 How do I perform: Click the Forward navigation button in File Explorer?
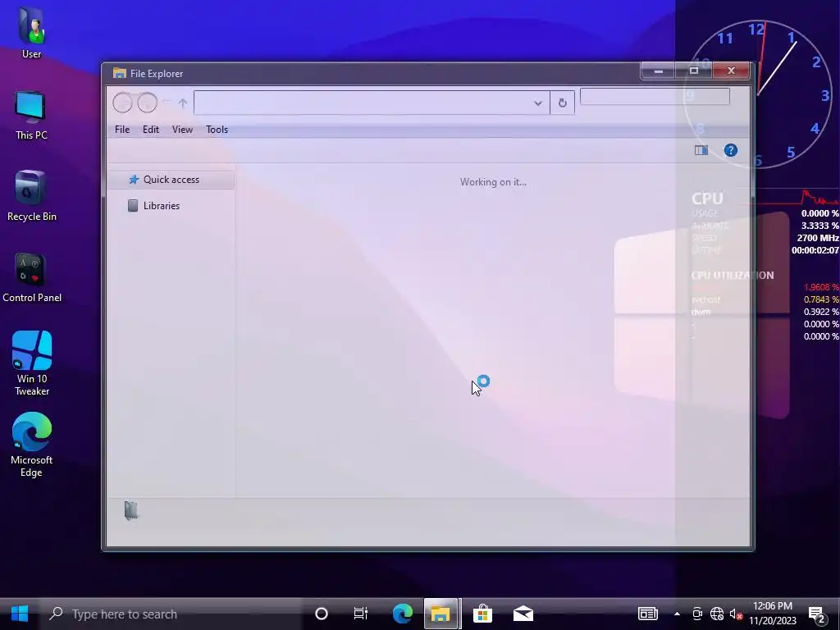coord(148,103)
